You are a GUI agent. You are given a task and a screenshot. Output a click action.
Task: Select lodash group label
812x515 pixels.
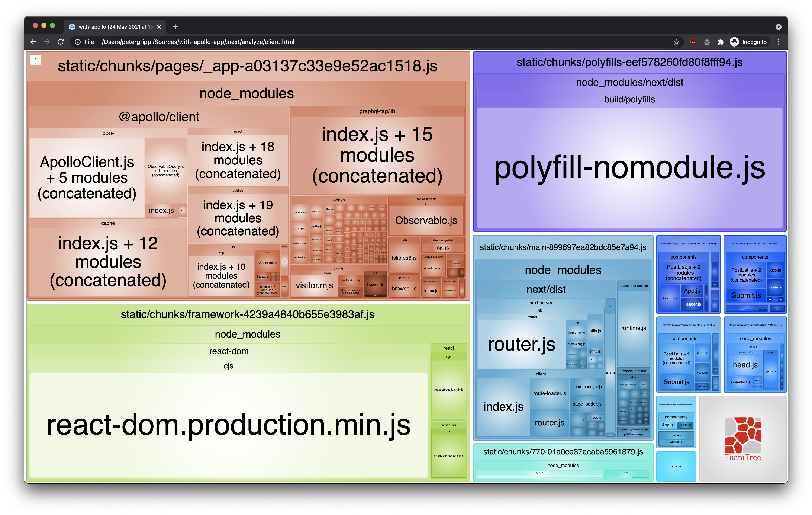click(x=339, y=200)
